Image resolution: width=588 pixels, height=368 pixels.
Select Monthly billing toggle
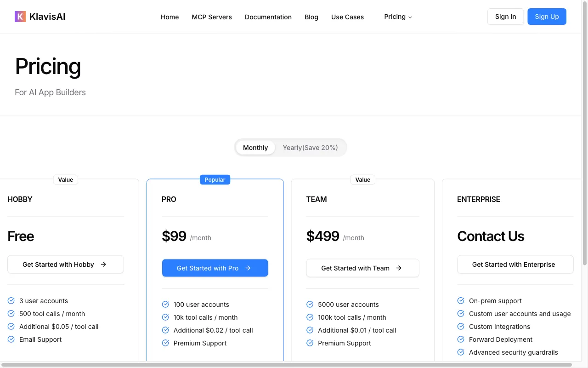(x=255, y=148)
